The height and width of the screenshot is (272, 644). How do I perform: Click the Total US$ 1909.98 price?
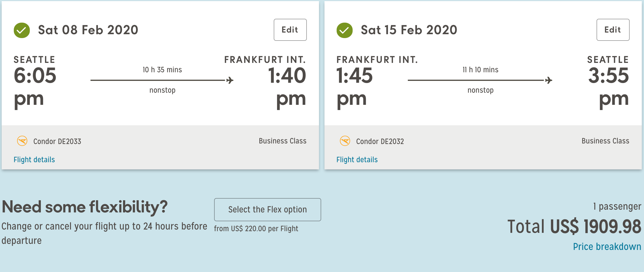coord(574,226)
